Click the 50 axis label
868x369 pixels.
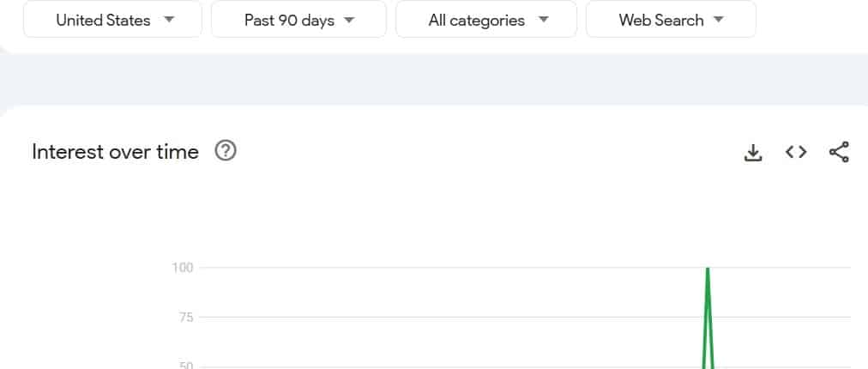(x=186, y=366)
